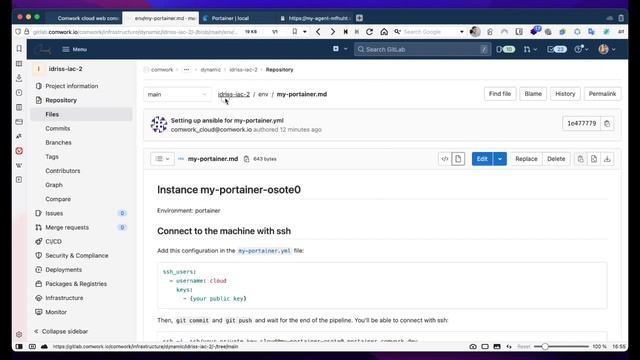
Task: Click the bookmark icon in address bar
Action: coord(295,31)
